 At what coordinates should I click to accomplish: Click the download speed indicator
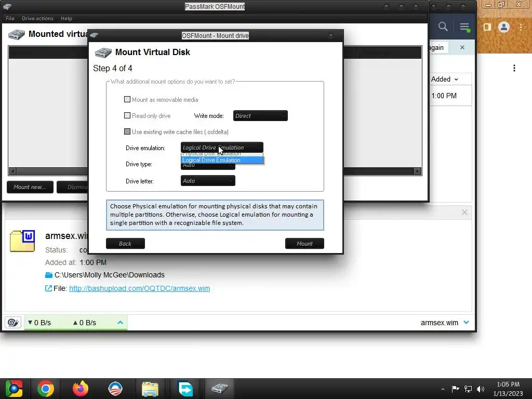pos(39,323)
